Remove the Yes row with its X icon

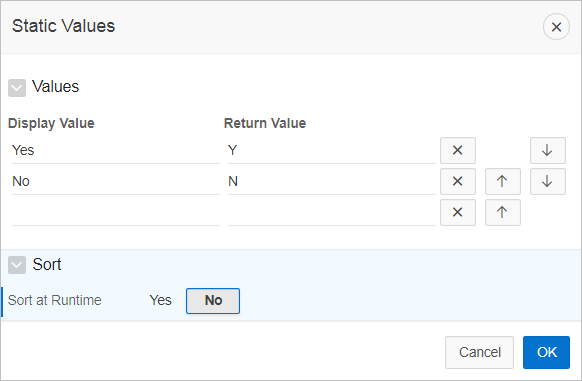click(x=458, y=150)
